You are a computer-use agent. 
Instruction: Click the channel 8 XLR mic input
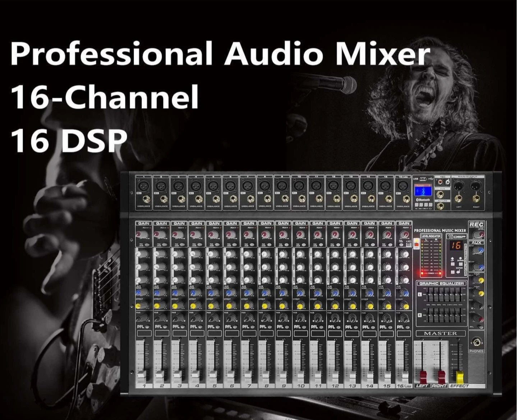point(264,186)
